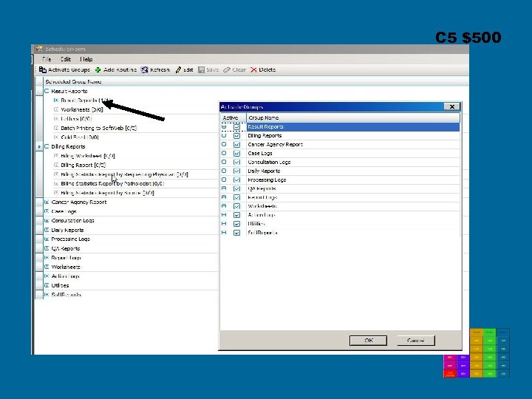Uncheck Active for Processing Logs in dialog
532x399 pixels.
pos(237,180)
